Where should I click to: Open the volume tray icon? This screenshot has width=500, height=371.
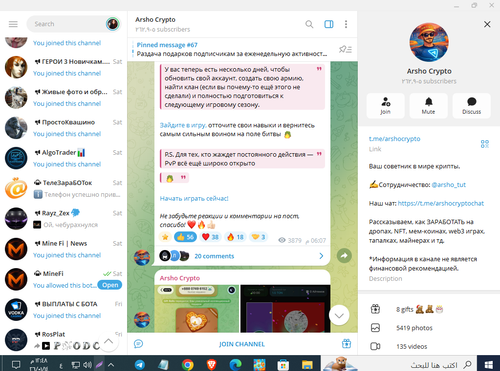(x=87, y=365)
